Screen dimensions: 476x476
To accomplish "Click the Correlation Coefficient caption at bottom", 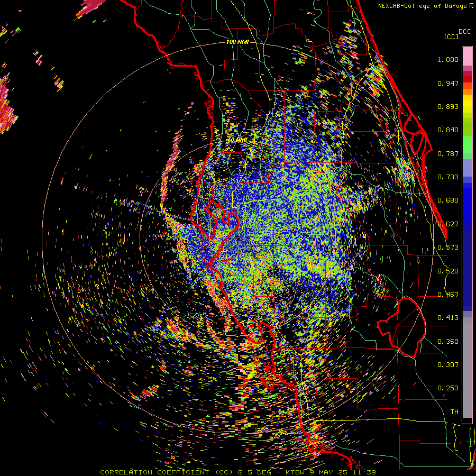I will 238,472.
